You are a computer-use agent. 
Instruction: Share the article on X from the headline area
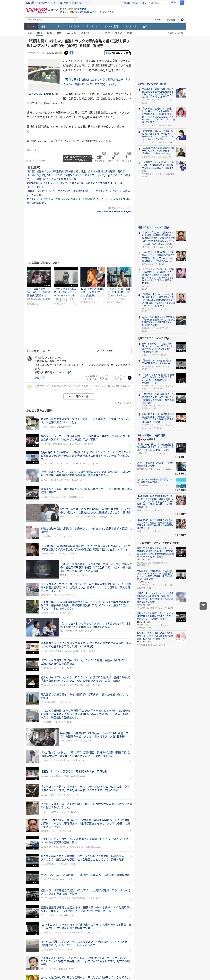(x=66, y=53)
